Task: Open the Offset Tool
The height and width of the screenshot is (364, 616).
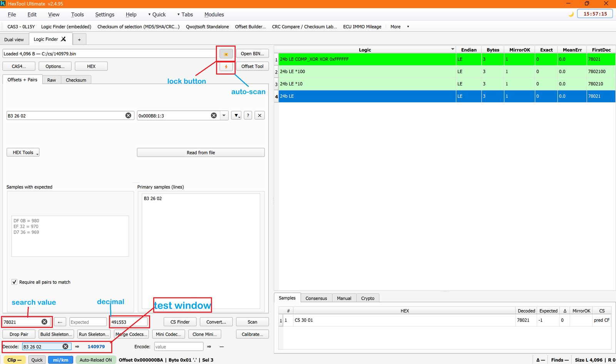Action: tap(253, 67)
